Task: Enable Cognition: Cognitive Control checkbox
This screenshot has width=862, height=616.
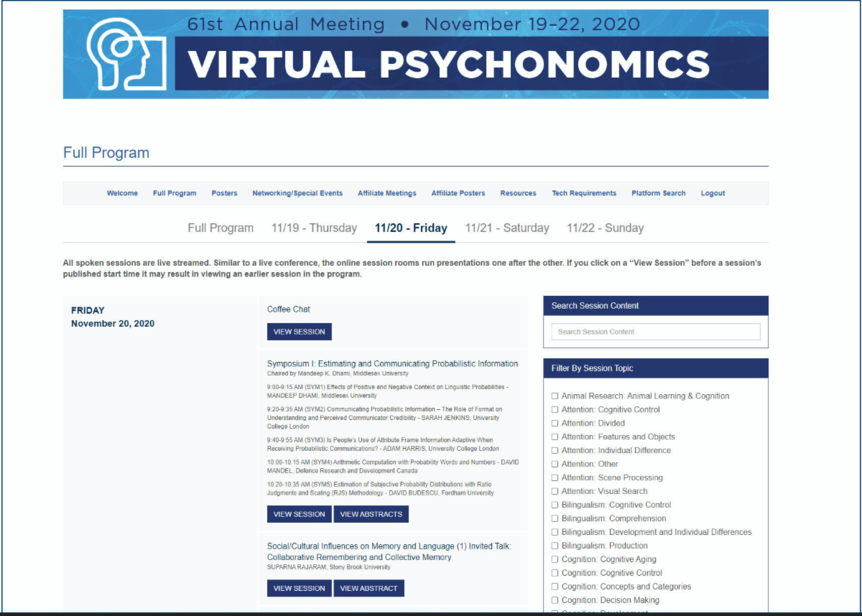Action: [x=555, y=574]
